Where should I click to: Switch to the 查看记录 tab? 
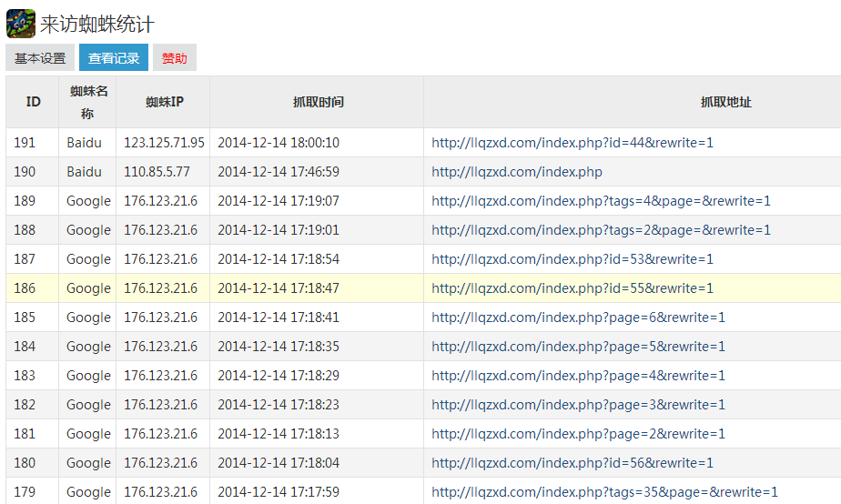coord(114,58)
